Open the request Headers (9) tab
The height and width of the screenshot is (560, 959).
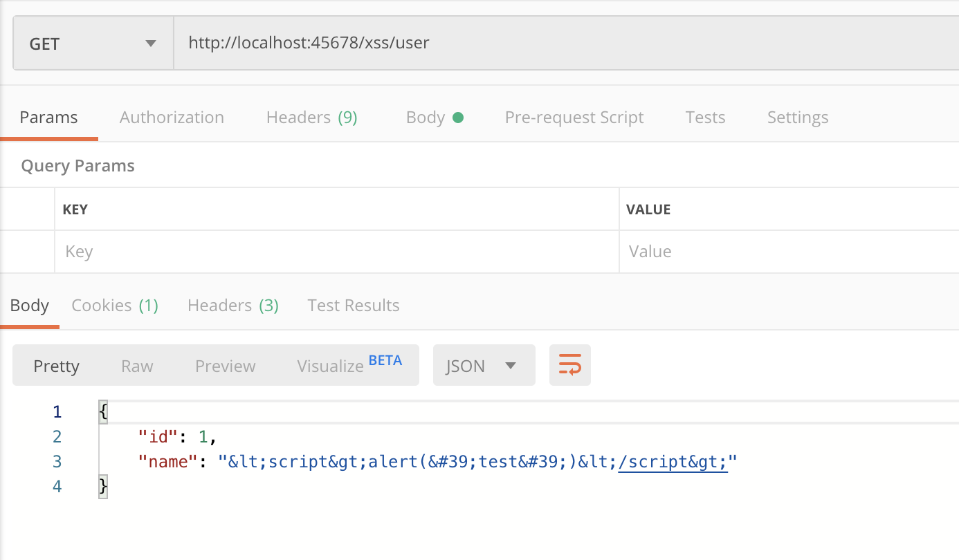(x=311, y=118)
